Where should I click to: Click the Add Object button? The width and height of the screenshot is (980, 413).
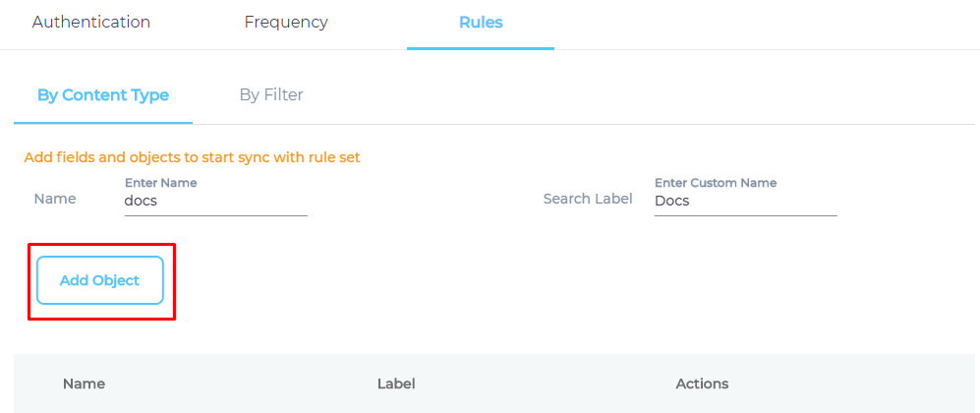[x=100, y=280]
